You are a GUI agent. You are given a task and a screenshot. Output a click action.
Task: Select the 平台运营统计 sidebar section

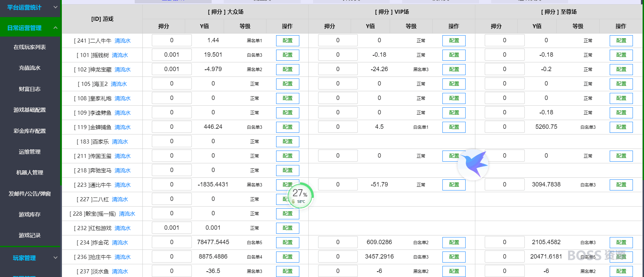(24, 7)
